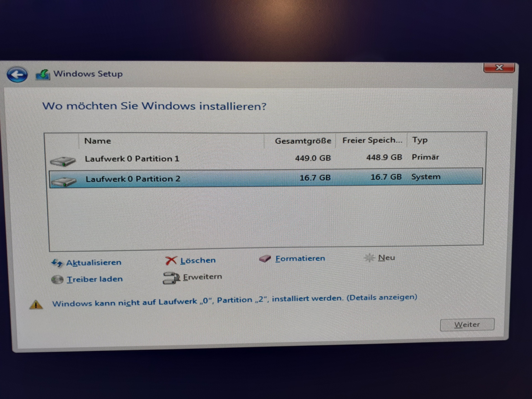Click the red X Löschen icon
532x399 pixels.
pos(171,261)
